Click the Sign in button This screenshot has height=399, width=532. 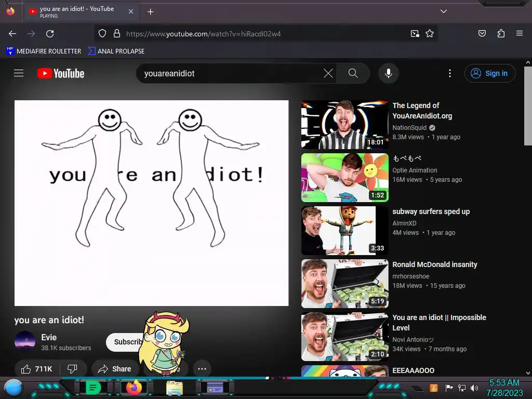coord(489,73)
